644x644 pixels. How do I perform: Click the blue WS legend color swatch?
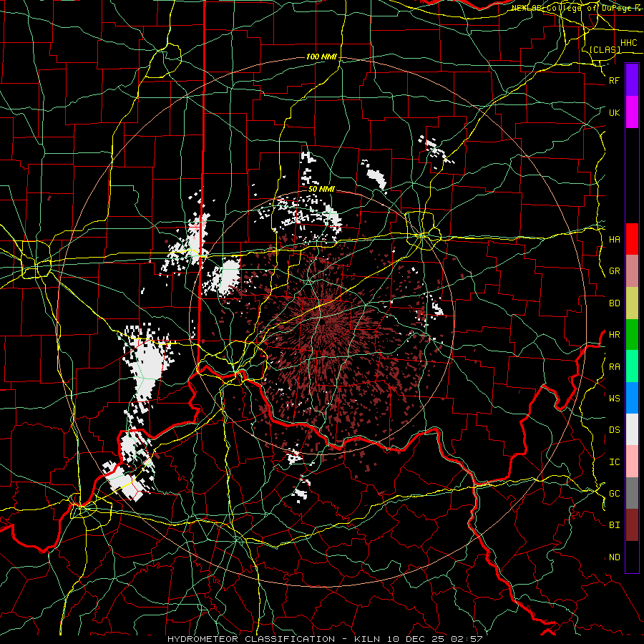click(632, 398)
